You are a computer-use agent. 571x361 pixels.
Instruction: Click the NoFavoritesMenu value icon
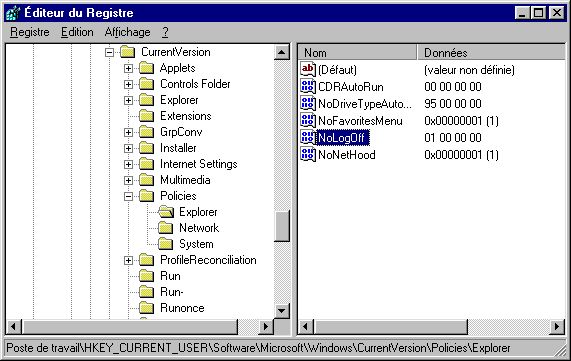[308, 121]
